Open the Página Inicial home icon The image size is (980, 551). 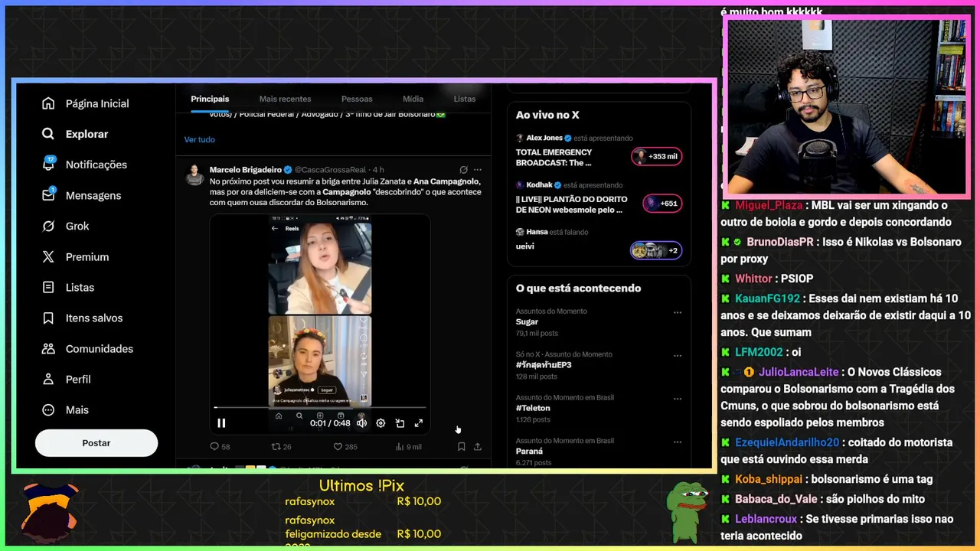(x=48, y=103)
